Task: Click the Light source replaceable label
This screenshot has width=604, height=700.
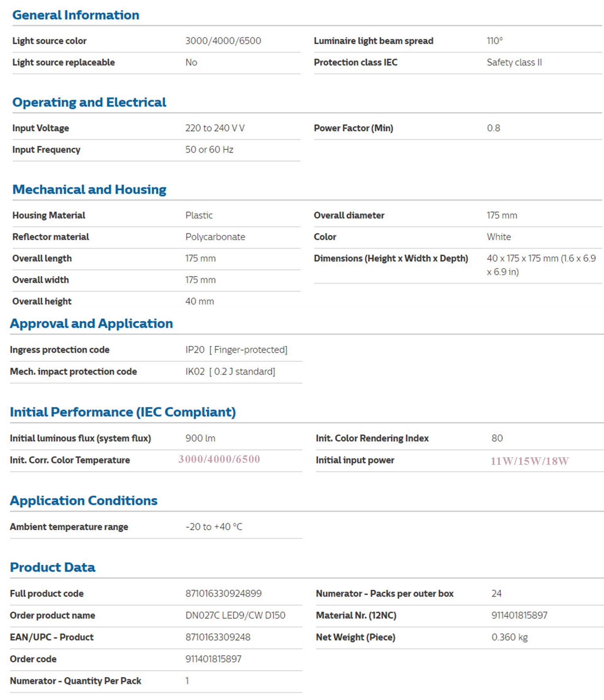Action: (63, 62)
